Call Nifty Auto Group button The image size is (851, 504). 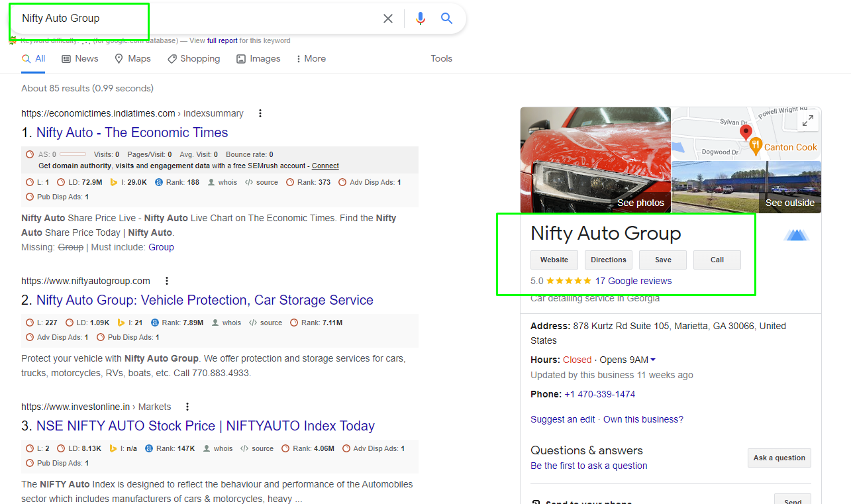coord(717,260)
